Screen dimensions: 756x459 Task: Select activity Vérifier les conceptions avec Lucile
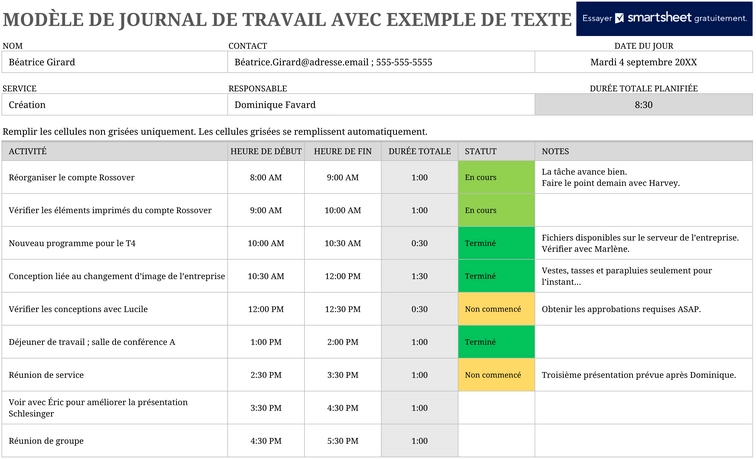point(114,309)
